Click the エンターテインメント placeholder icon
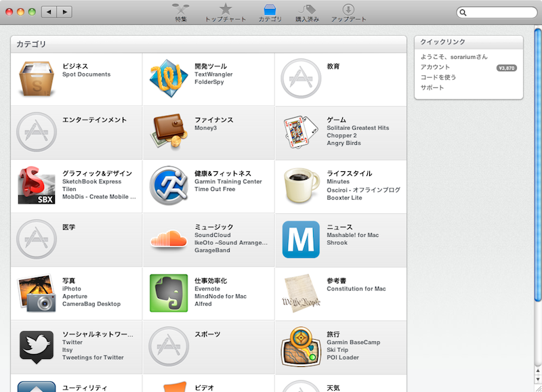This screenshot has width=542, height=392. [37, 132]
